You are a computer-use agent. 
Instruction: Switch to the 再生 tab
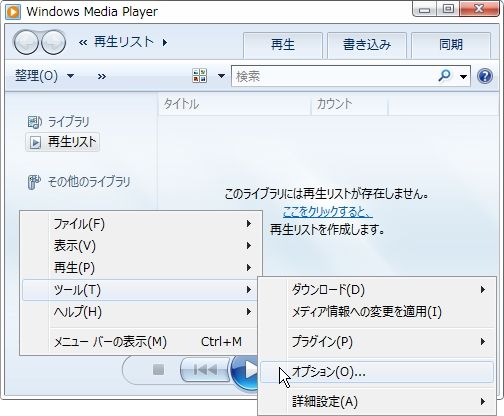pyautogui.click(x=283, y=45)
